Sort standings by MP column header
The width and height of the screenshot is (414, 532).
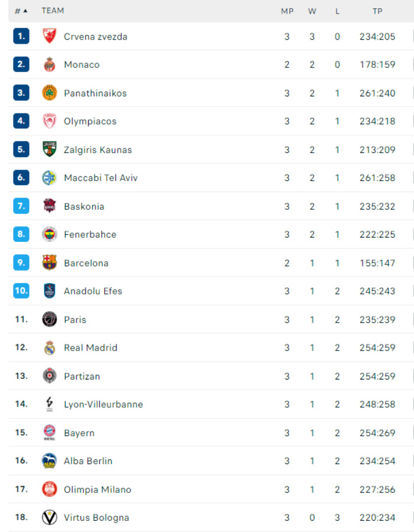[x=287, y=11]
